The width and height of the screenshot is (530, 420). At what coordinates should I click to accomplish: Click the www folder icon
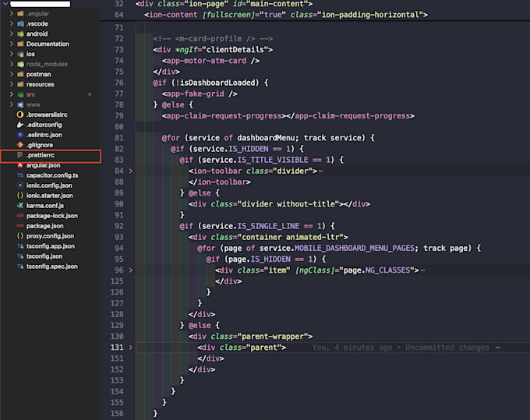tap(20, 104)
